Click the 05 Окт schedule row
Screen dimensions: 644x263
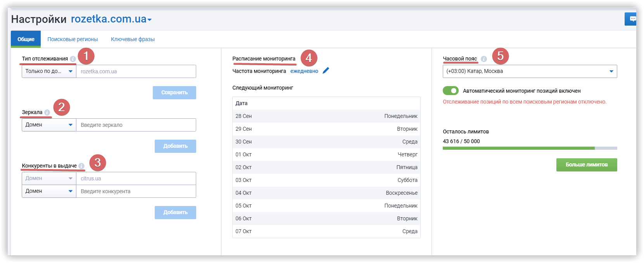(326, 206)
